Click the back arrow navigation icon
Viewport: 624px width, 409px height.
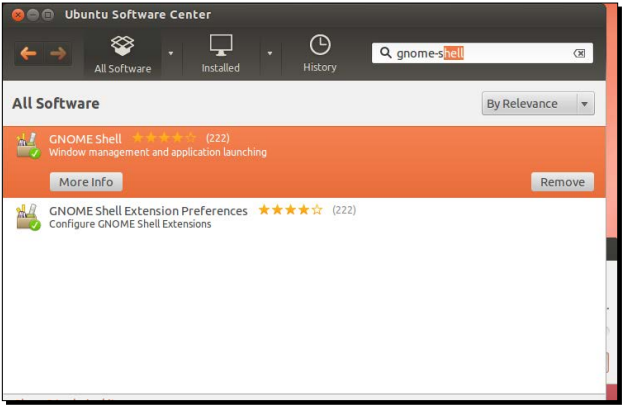(28, 54)
